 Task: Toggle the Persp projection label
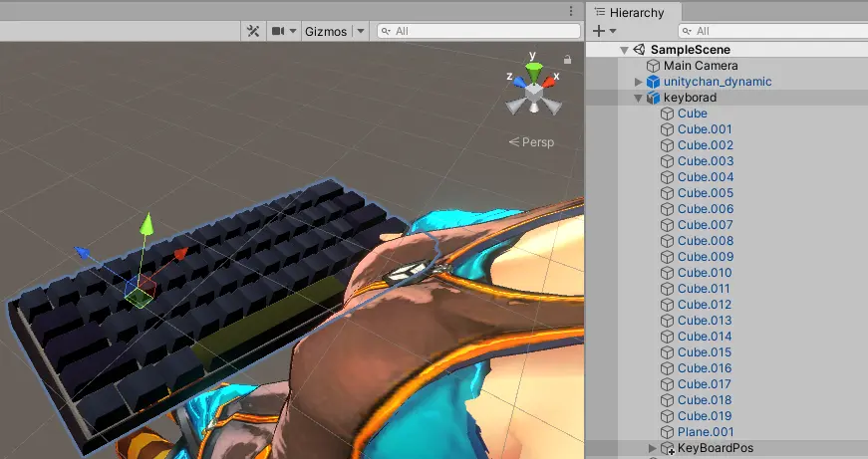pos(531,142)
